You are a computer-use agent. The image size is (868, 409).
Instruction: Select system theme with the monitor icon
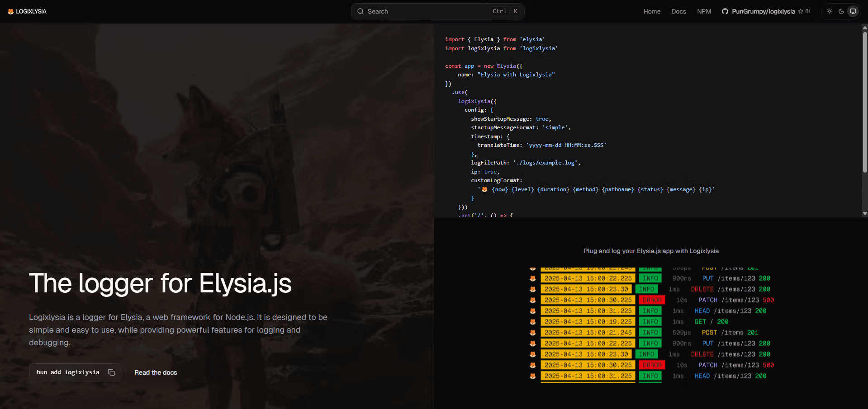853,11
